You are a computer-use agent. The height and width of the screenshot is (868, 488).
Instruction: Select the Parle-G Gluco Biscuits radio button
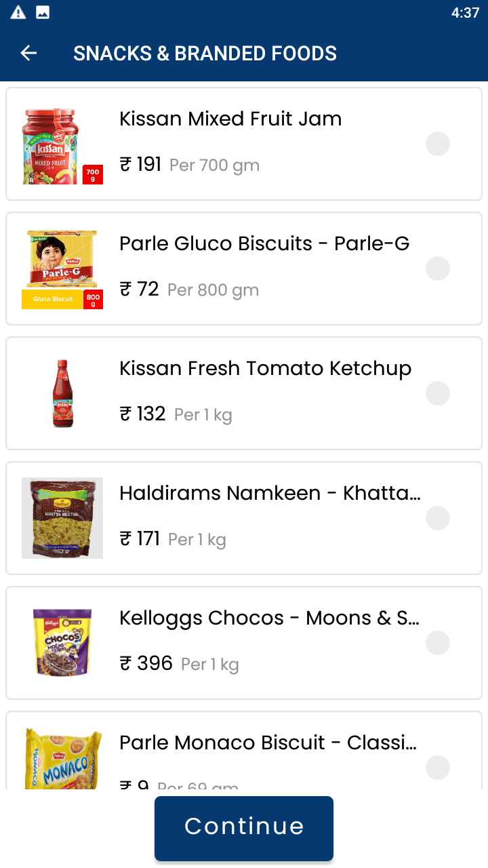tap(438, 269)
